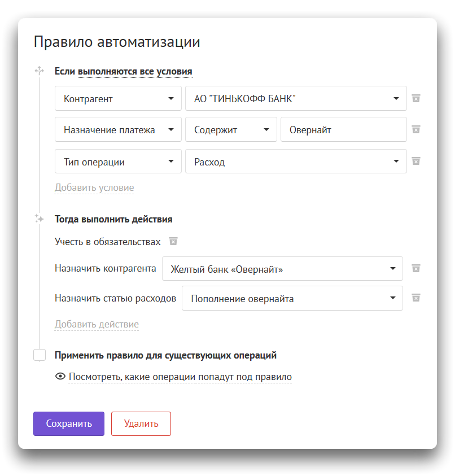Enable applying rule to existing operations
The height and width of the screenshot is (476, 455).
(40, 355)
